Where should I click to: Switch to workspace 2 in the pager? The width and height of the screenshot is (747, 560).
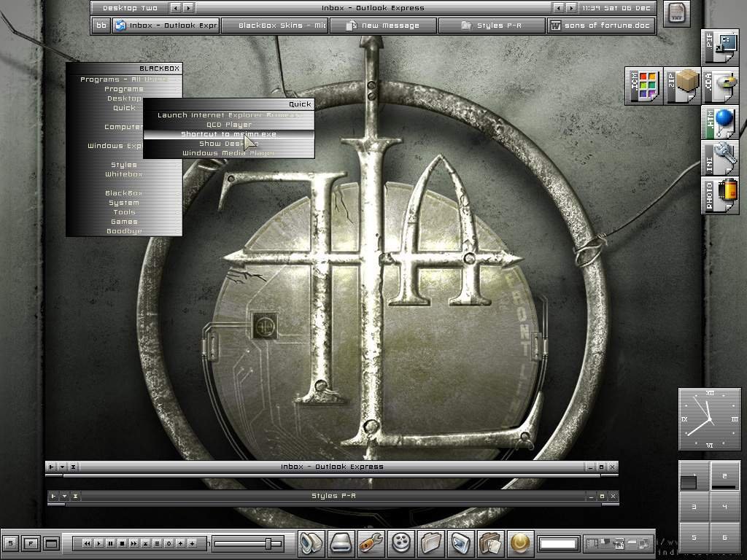(724, 476)
